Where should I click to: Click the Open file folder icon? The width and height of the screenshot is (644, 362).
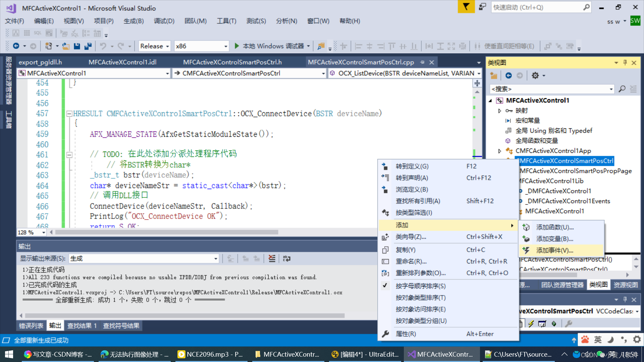pyautogui.click(x=66, y=46)
